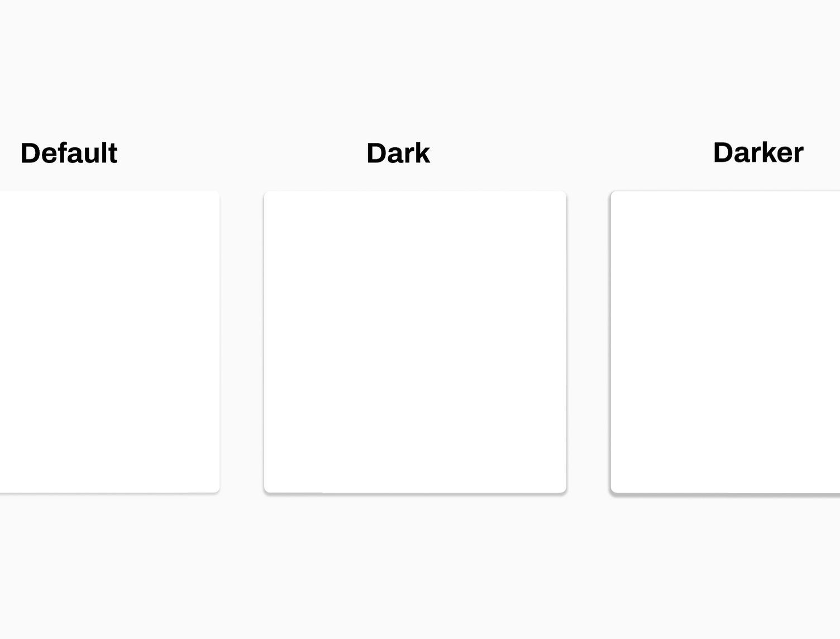
Task: Click the Dark heading label
Action: tap(398, 153)
